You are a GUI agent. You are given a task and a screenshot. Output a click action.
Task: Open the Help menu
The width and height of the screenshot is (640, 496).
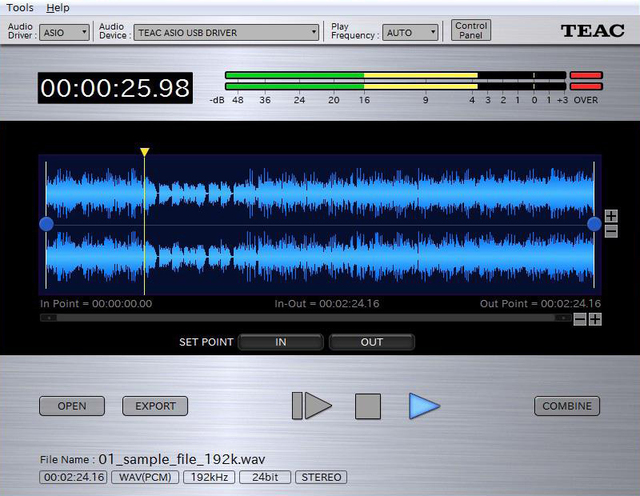59,7
